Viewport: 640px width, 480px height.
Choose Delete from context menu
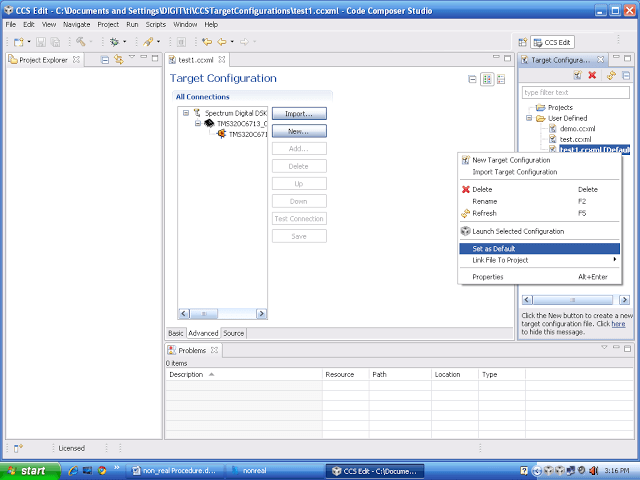(x=539, y=189)
